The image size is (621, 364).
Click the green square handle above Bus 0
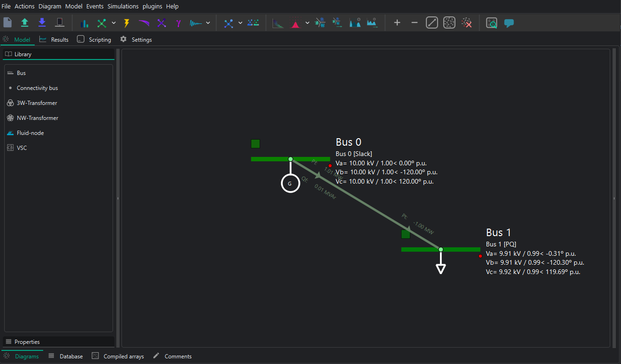click(256, 144)
